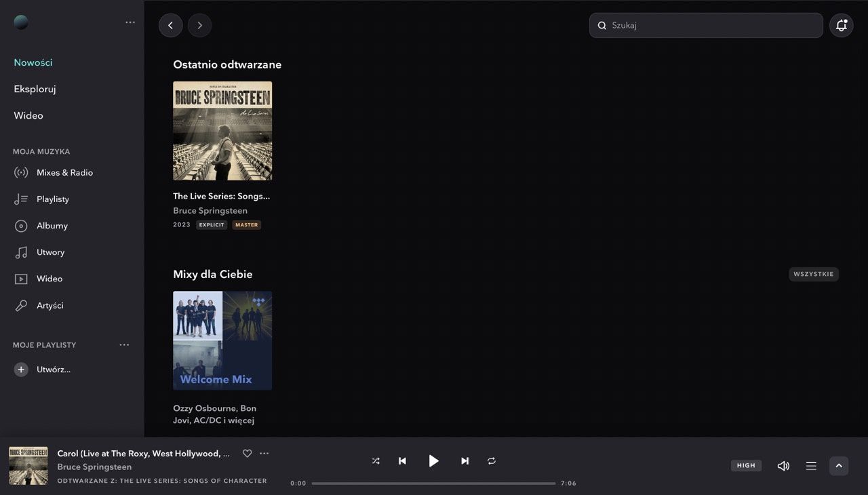Open the Bruce Springsteen album cover thumbnail
Screen dimensions: 868x495
coord(222,131)
